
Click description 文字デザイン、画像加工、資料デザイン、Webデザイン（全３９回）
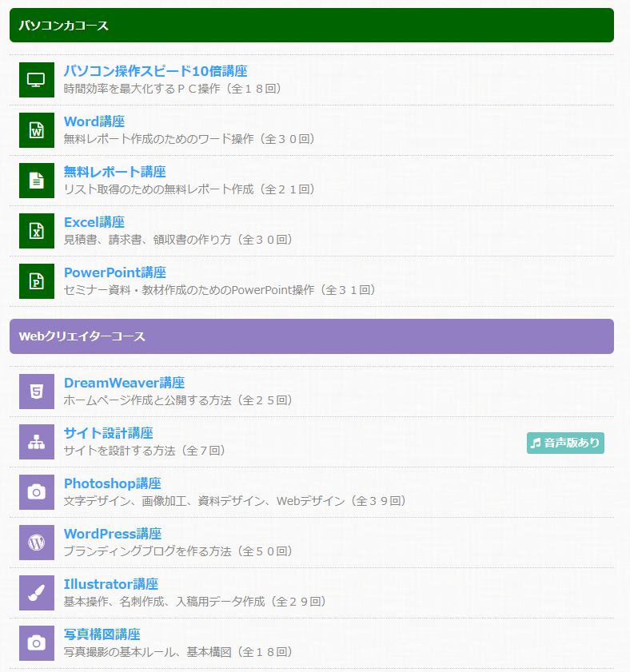coord(237,501)
